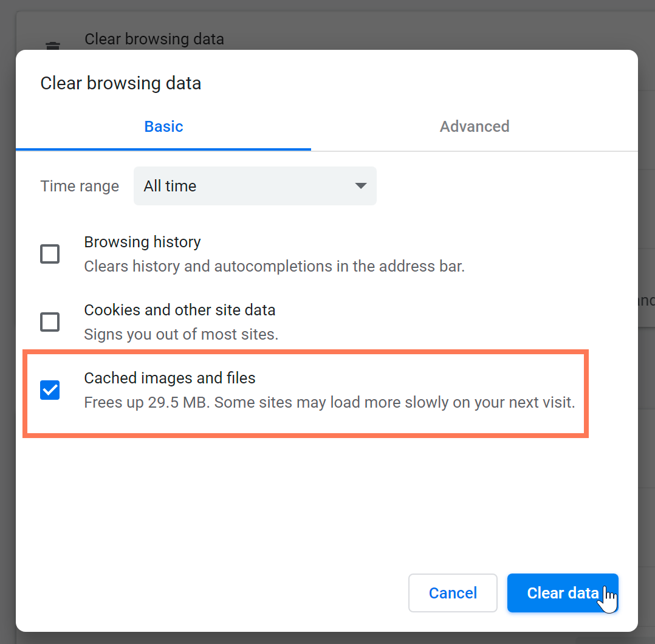Click Cancel to dismiss the dialog
This screenshot has height=644, width=655.
[x=452, y=593]
